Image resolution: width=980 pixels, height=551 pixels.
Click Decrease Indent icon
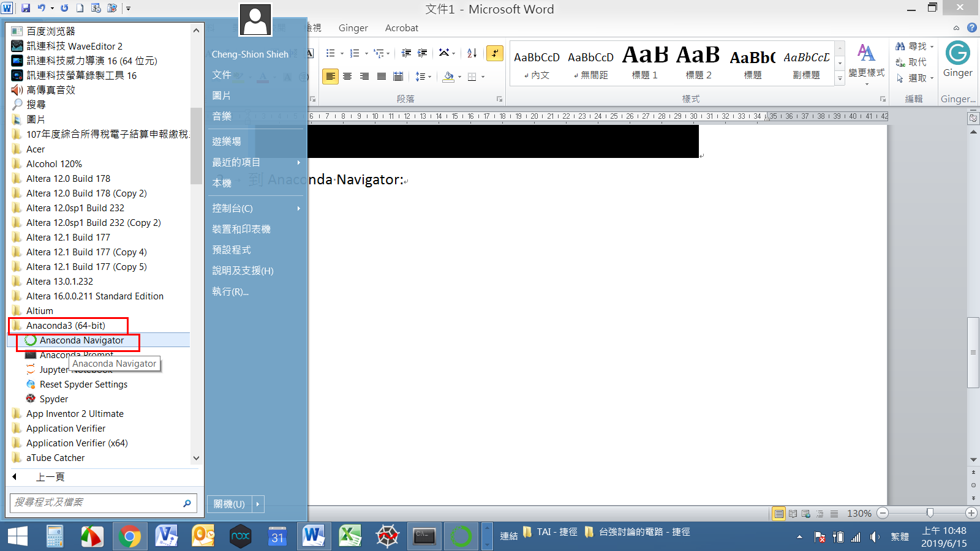pos(406,53)
